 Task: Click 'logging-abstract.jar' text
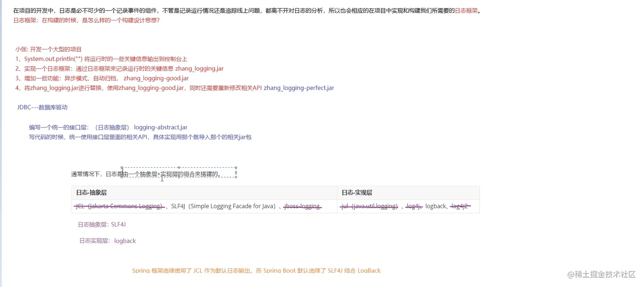click(x=161, y=127)
